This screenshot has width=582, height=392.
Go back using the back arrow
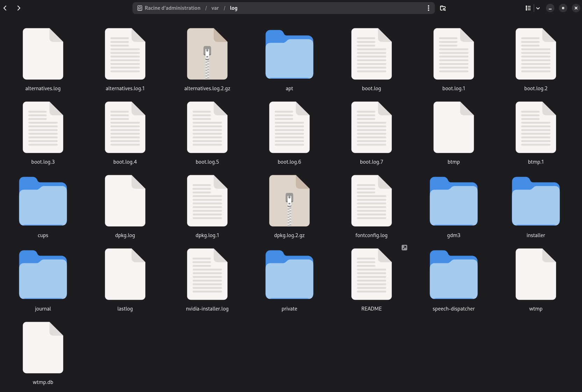tap(5, 8)
